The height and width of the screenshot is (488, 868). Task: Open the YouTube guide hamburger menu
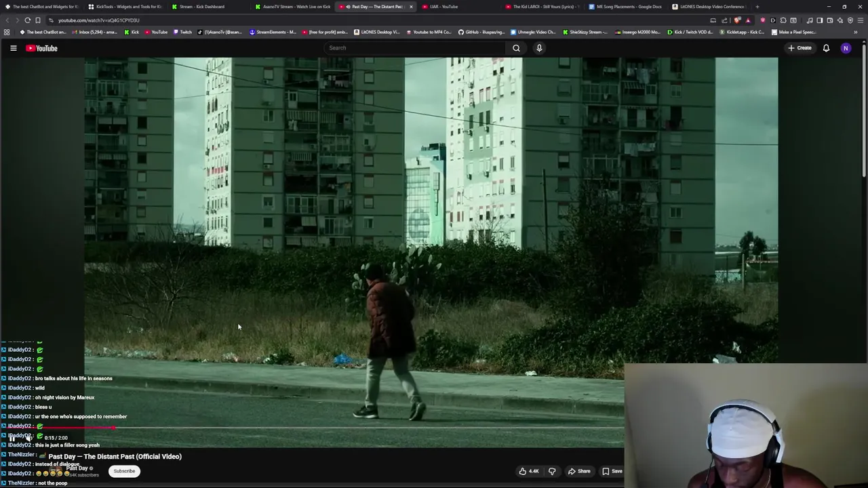click(13, 48)
